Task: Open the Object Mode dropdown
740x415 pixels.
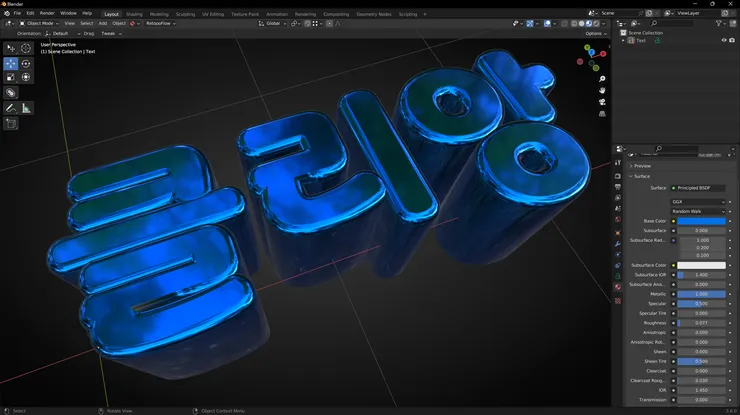Action: click(x=39, y=23)
